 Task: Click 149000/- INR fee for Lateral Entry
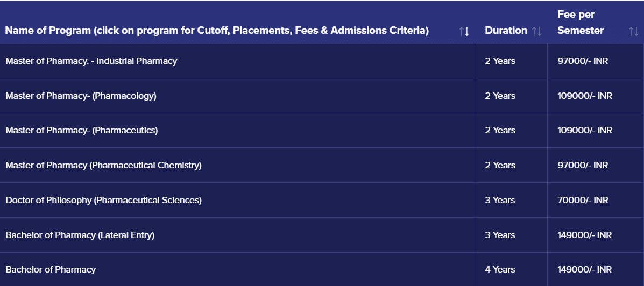585,235
